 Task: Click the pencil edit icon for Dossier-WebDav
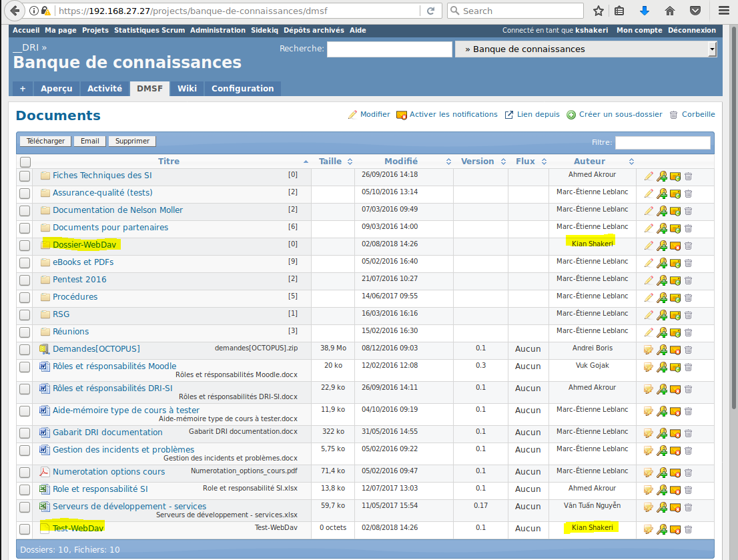tap(648, 246)
